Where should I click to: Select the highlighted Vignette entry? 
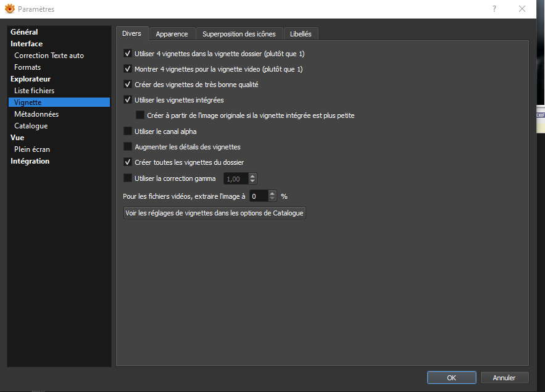coord(59,102)
